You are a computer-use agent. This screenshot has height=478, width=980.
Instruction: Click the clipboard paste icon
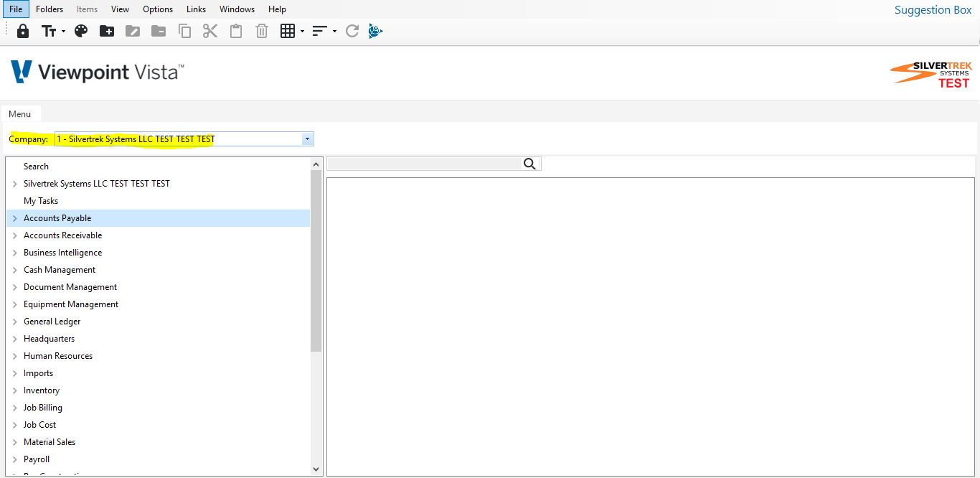(x=236, y=31)
